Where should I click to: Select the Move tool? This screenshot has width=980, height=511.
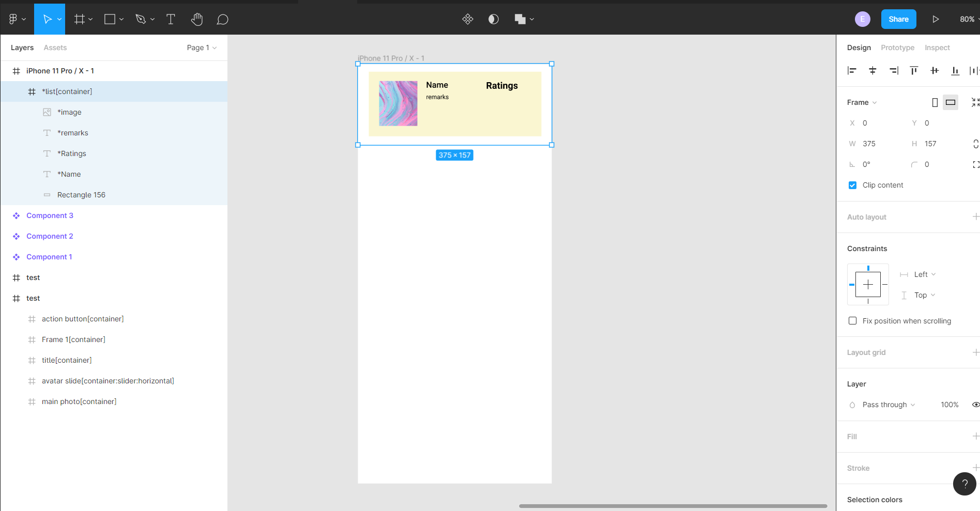click(47, 19)
